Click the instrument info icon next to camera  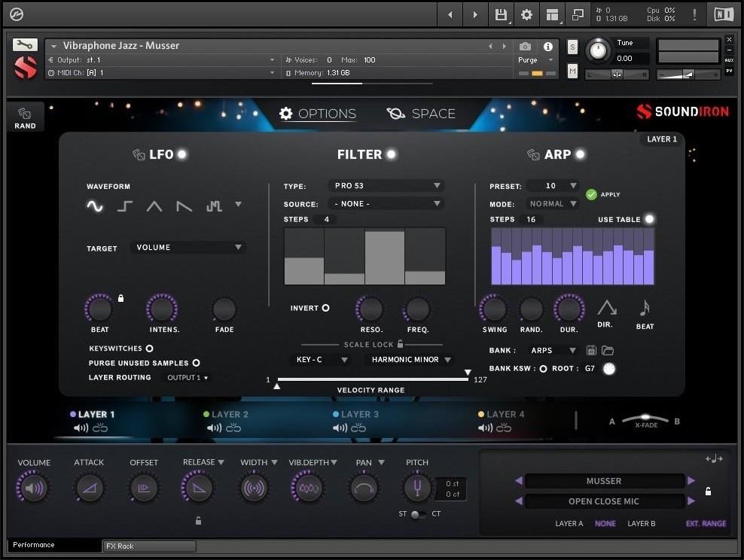pyautogui.click(x=548, y=46)
